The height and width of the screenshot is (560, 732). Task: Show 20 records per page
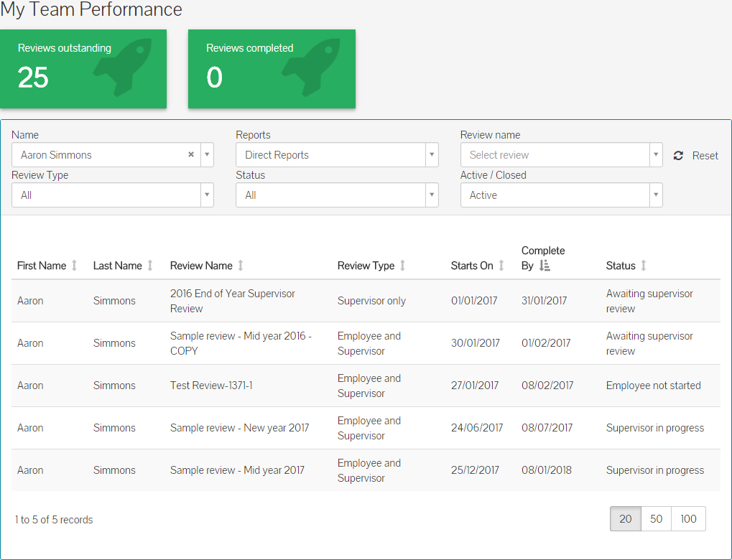point(625,519)
